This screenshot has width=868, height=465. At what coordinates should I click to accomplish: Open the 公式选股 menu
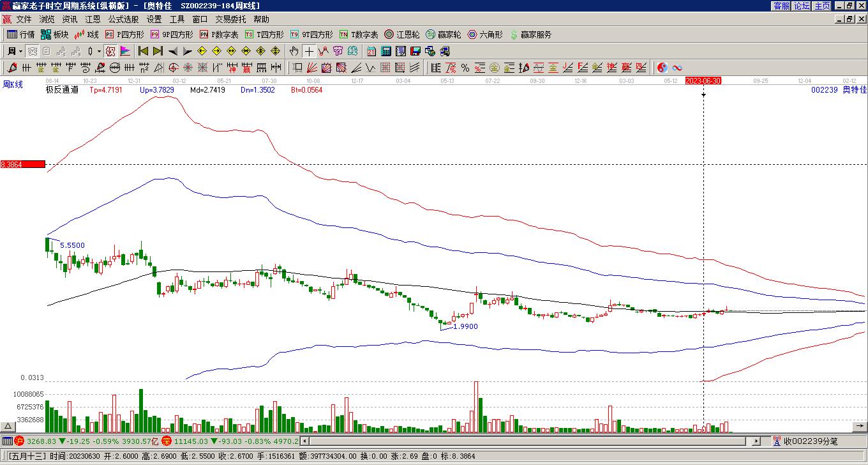pos(123,20)
